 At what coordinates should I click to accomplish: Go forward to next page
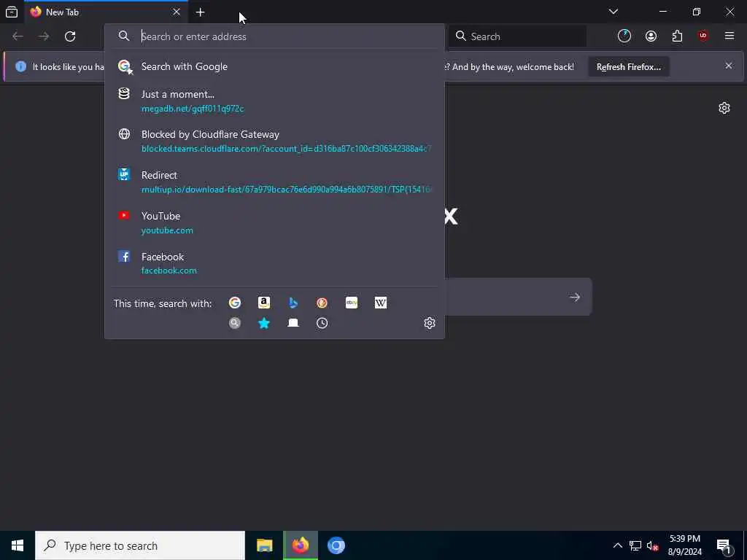pos(44,36)
